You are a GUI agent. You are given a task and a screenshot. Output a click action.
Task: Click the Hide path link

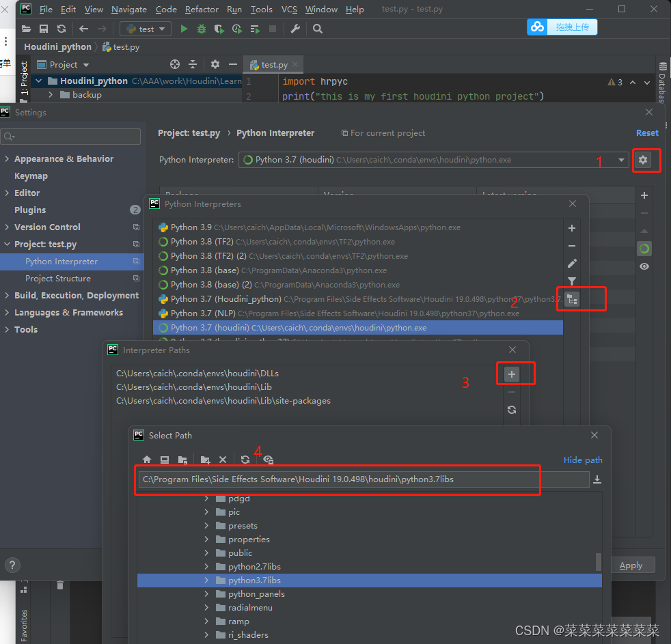click(583, 460)
